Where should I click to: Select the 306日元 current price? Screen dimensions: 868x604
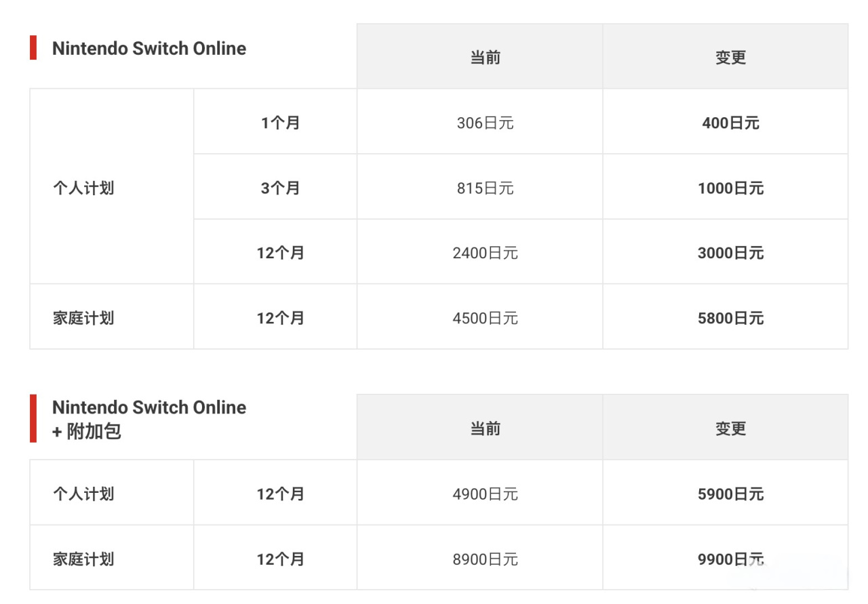[486, 123]
